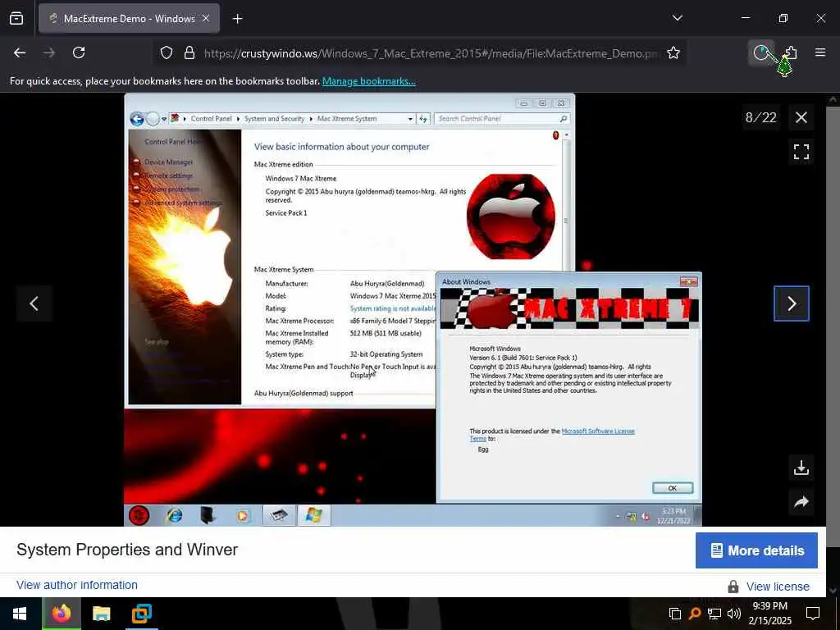Screen dimensions: 840x630
Task: Click the magnifier tray icon
Action: [x=695, y=614]
